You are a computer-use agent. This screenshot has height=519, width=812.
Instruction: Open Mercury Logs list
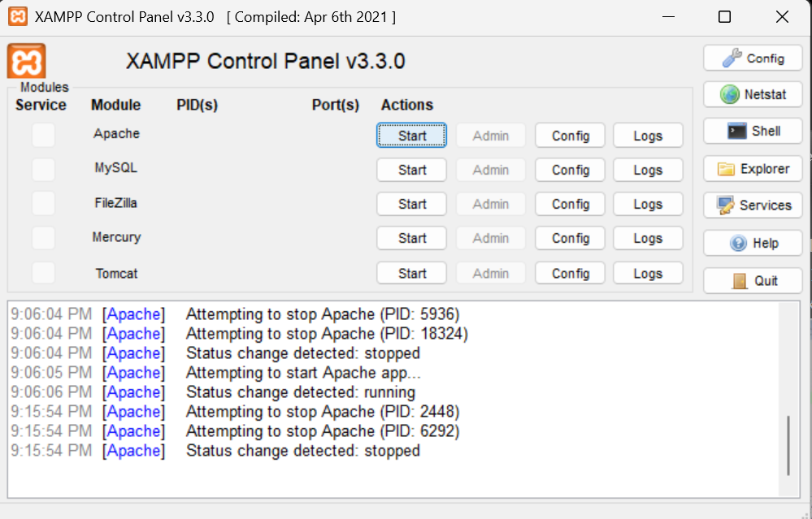click(648, 238)
